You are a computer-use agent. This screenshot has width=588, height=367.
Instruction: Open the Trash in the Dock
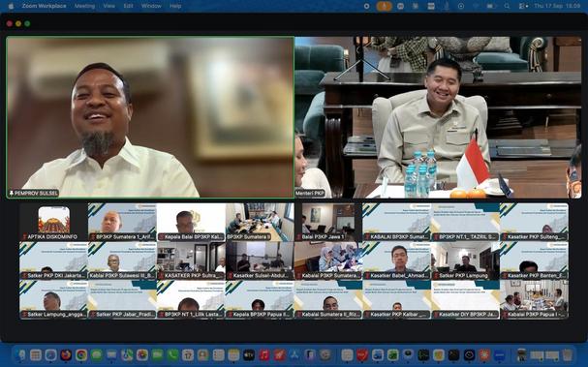point(568,354)
